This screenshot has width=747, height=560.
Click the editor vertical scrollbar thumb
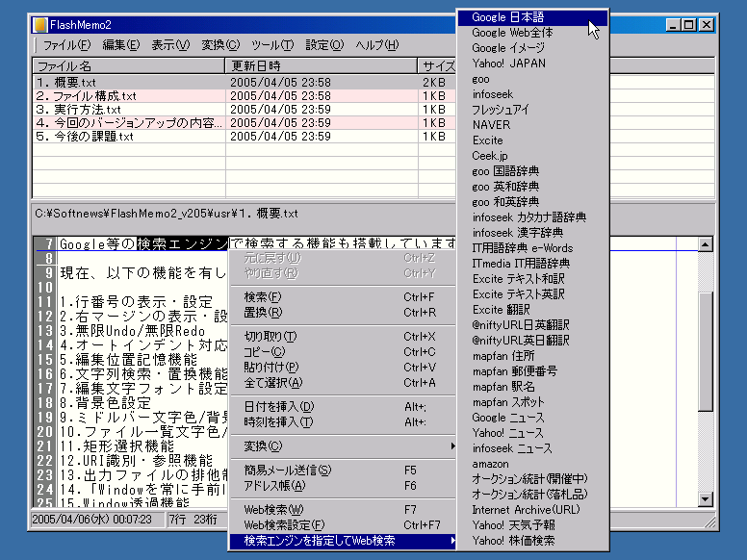705,350
